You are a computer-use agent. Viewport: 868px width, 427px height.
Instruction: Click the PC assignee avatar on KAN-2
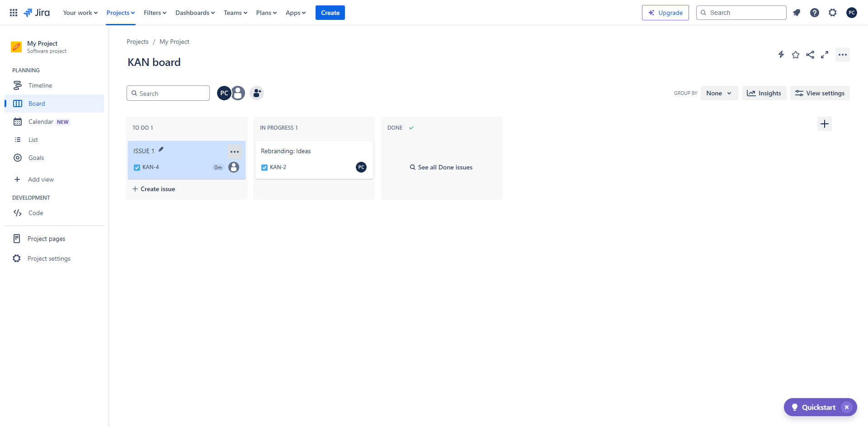361,167
